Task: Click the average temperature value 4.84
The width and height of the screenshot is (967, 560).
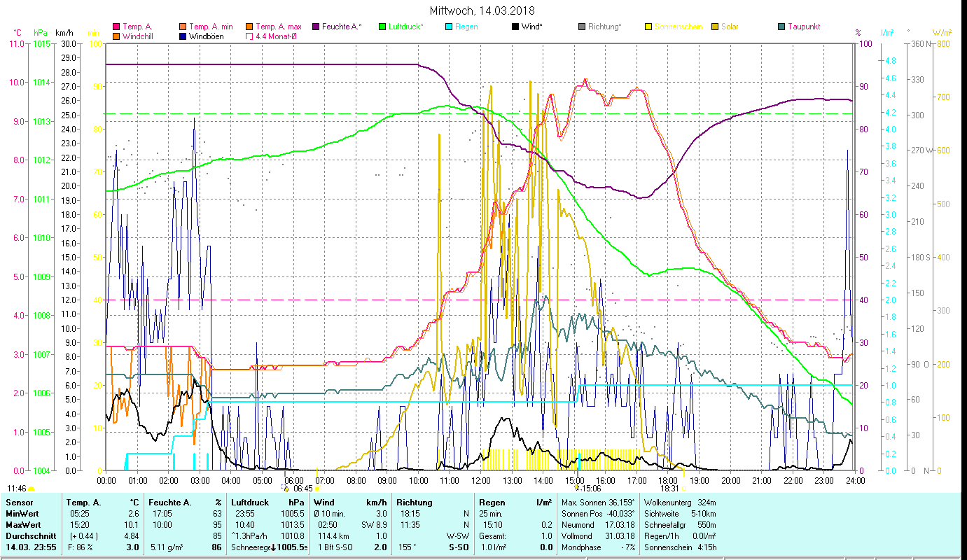Action: click(131, 536)
